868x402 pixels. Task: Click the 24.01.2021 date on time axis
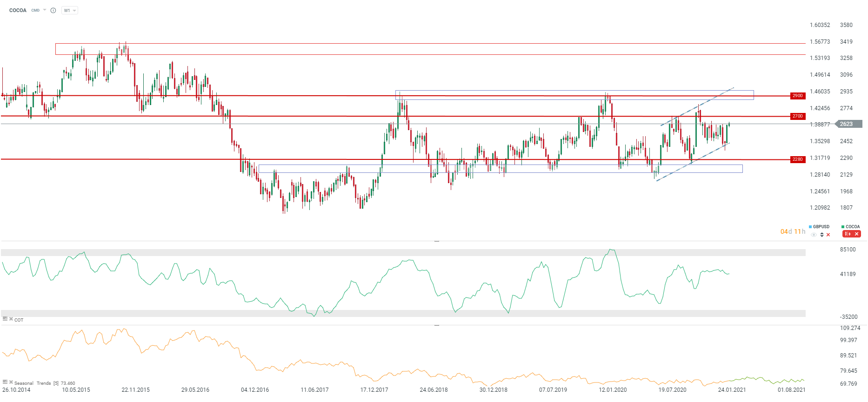coord(732,390)
